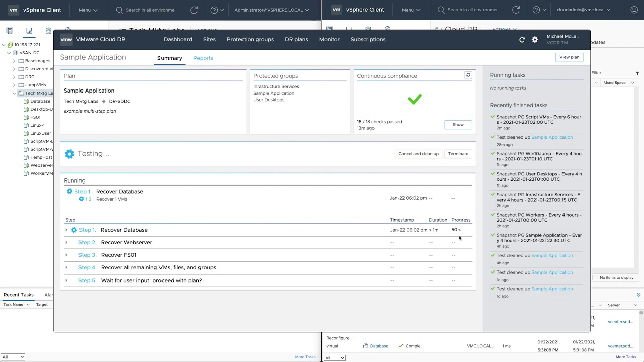Image resolution: width=644 pixels, height=362 pixels.
Task: Click the vSphere Client refresh icon on the left
Action: click(x=194, y=10)
